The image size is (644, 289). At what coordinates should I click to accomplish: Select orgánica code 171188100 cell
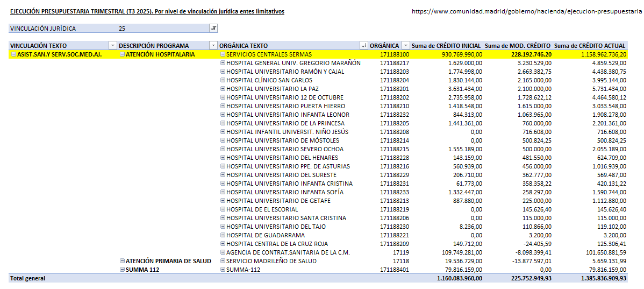(394, 54)
